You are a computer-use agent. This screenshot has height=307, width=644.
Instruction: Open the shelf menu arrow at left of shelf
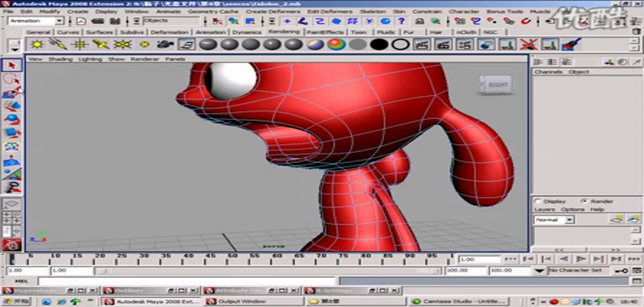tap(15, 49)
